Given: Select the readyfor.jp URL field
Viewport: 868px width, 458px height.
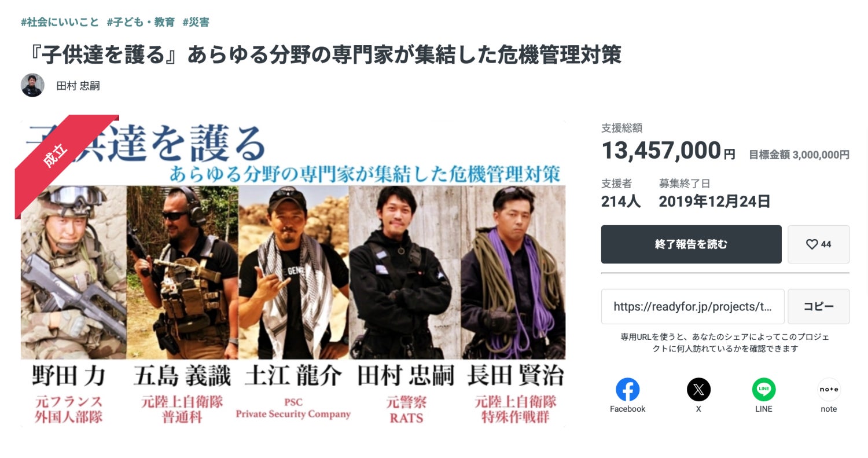Looking at the screenshot, I should click(693, 306).
